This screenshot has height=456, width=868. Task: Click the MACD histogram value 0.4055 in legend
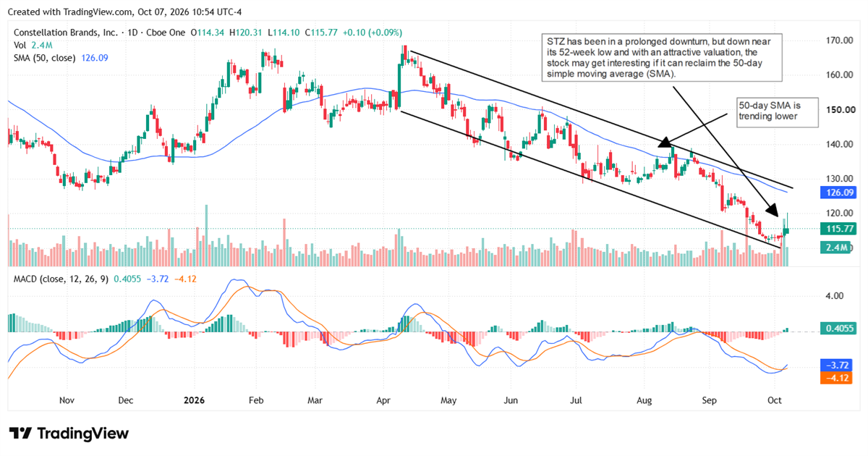coord(127,279)
